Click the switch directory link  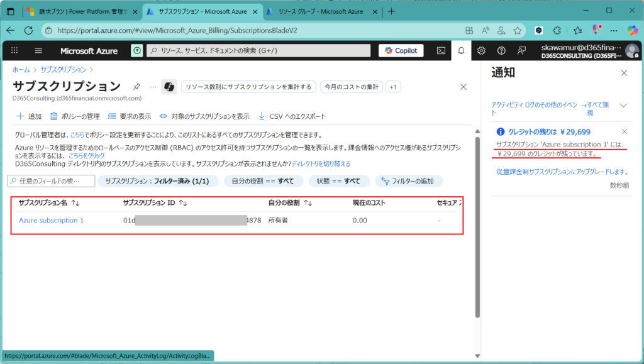pos(321,163)
